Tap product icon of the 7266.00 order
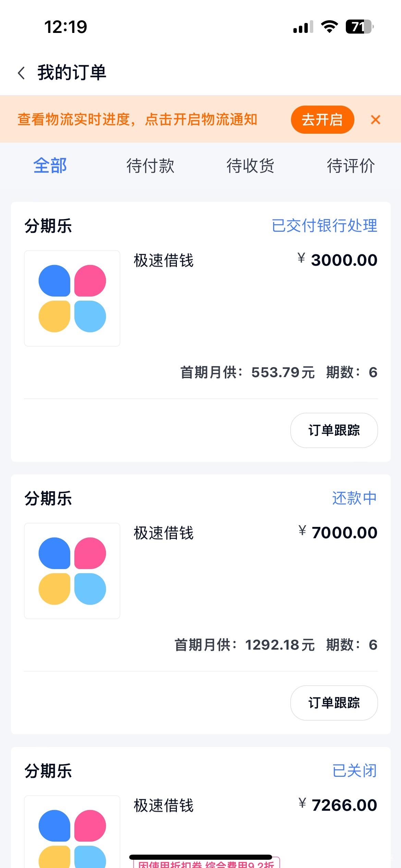 coord(72,832)
